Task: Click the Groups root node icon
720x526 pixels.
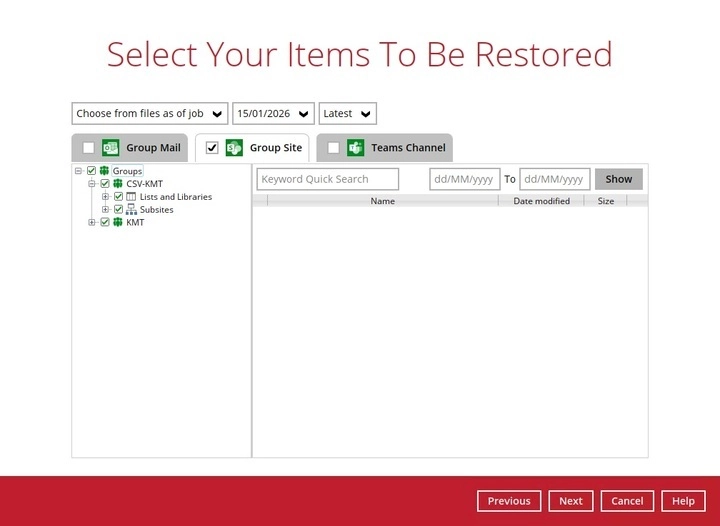Action: (x=104, y=171)
